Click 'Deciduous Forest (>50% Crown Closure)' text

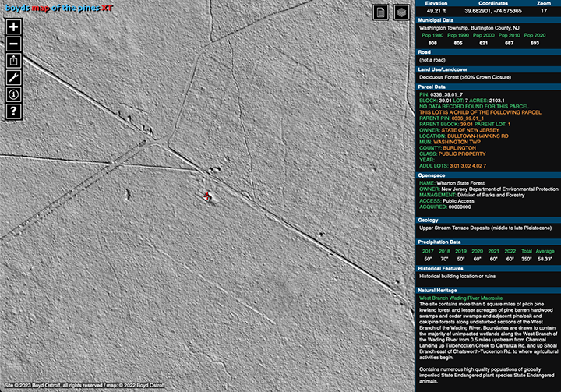point(465,77)
